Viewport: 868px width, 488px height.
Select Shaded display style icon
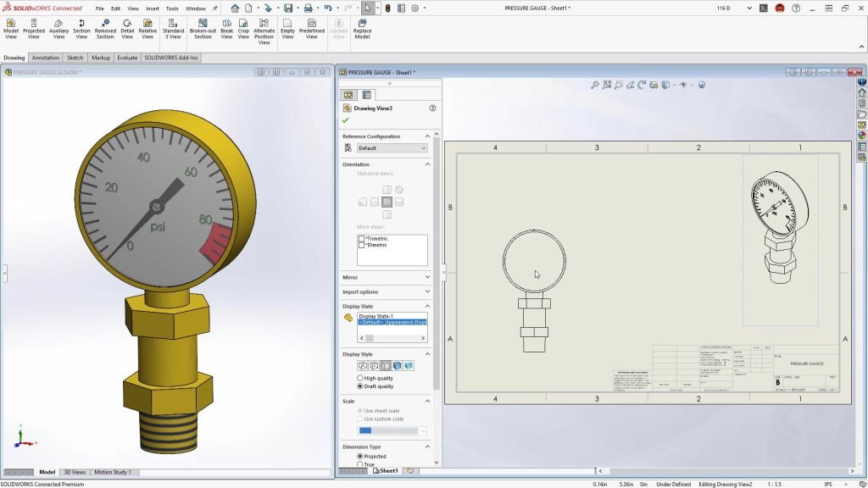tap(409, 366)
